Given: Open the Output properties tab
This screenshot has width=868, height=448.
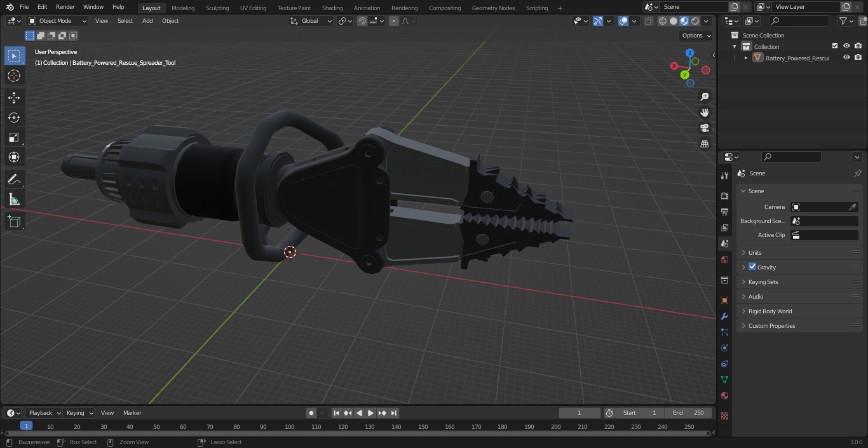Looking at the screenshot, I should point(724,212).
